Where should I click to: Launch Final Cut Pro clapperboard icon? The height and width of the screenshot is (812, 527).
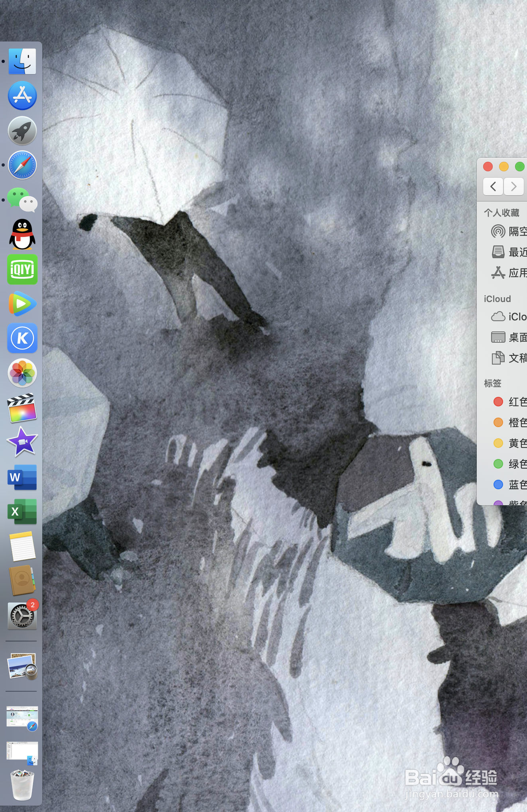click(22, 408)
